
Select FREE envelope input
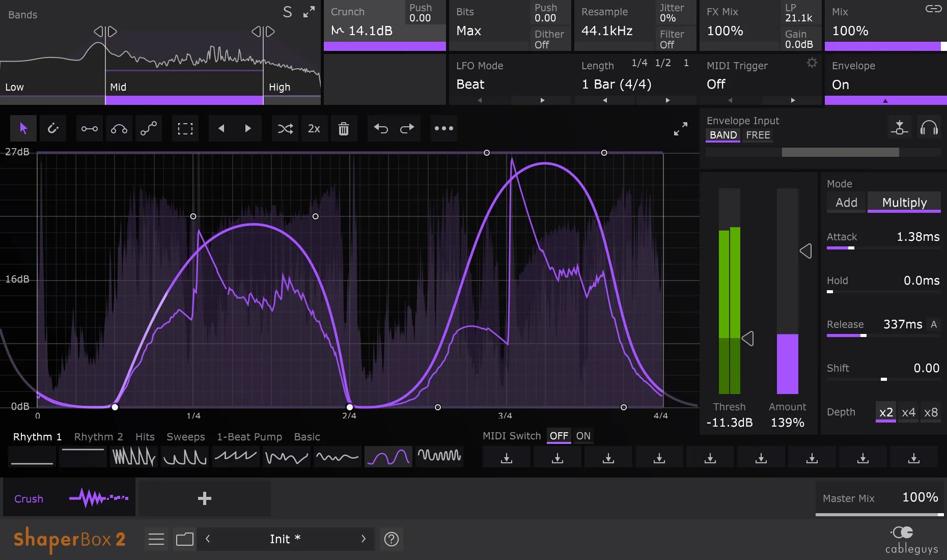[x=758, y=135]
